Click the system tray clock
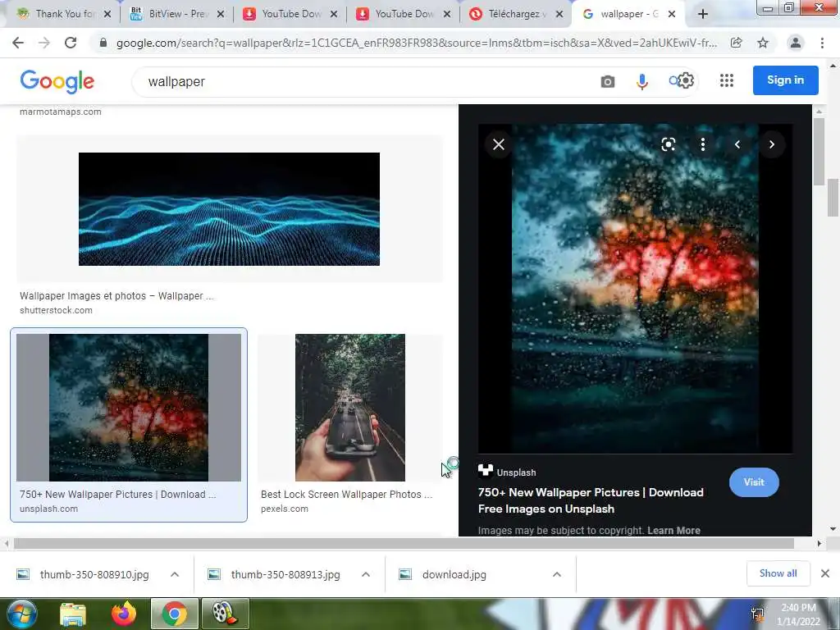This screenshot has height=630, width=840. click(x=798, y=614)
